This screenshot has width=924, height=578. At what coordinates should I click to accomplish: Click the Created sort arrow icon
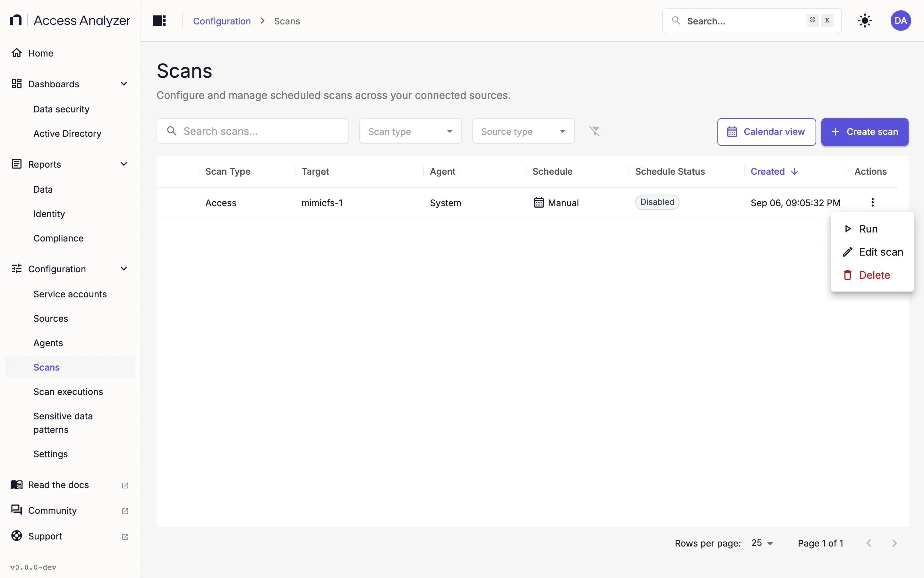[x=795, y=172]
